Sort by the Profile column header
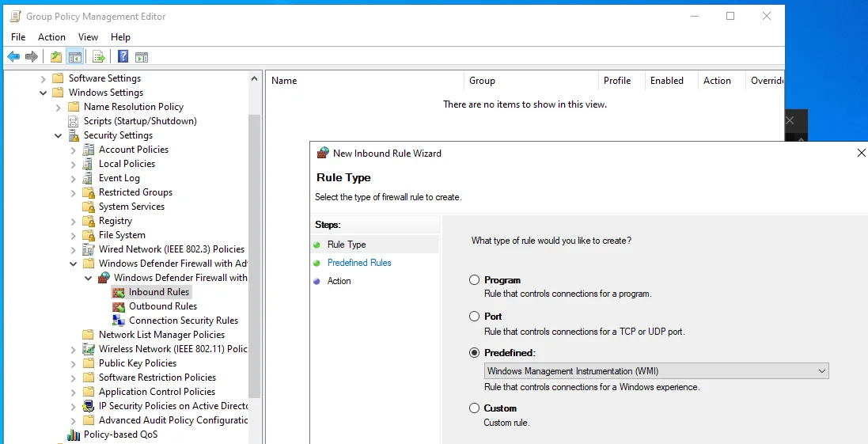 (622, 81)
